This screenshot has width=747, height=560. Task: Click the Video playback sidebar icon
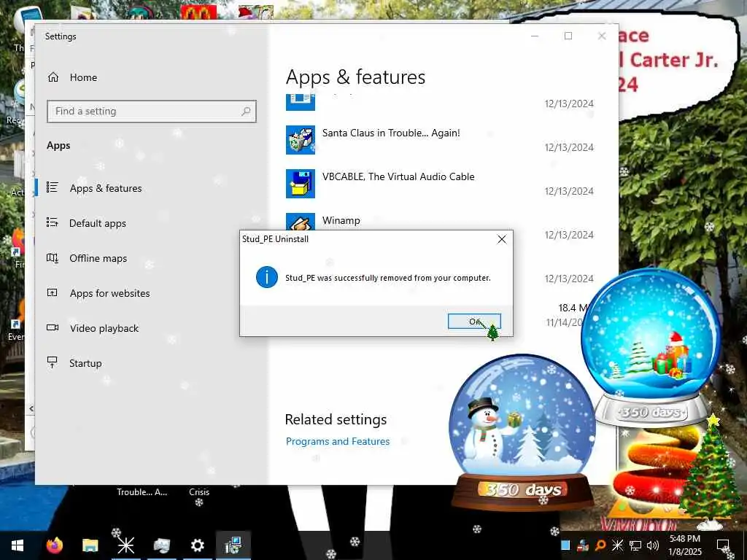(x=53, y=327)
